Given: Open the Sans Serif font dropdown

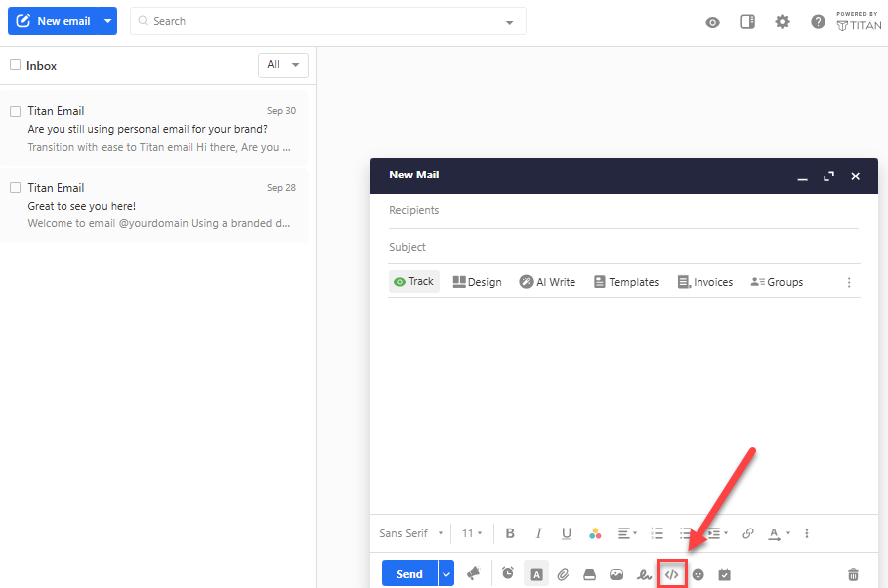Looking at the screenshot, I should pyautogui.click(x=411, y=533).
